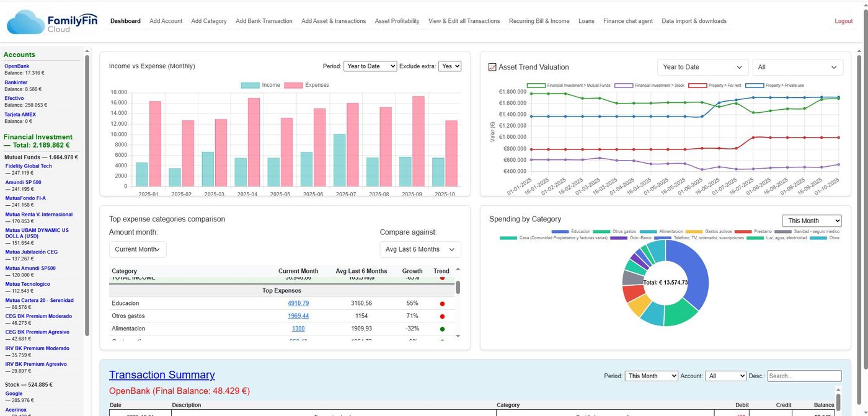Screen dimensions: 868x416
Task: Open the Transaction Summary link
Action: coord(162,374)
